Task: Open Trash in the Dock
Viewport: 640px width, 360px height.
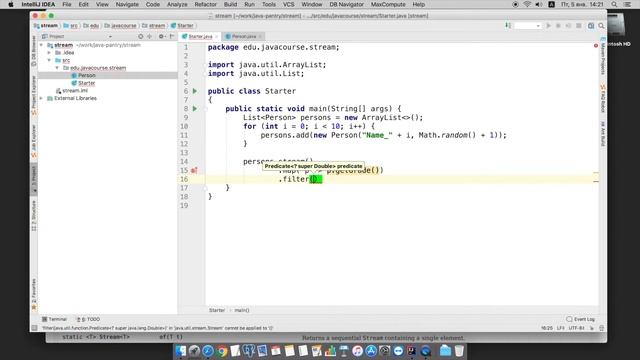Action: click(459, 351)
